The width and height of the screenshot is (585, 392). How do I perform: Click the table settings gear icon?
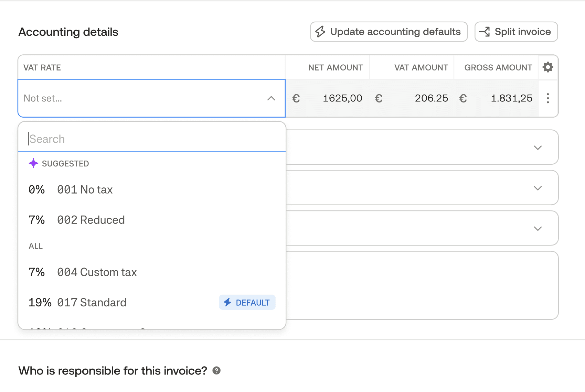tap(548, 67)
